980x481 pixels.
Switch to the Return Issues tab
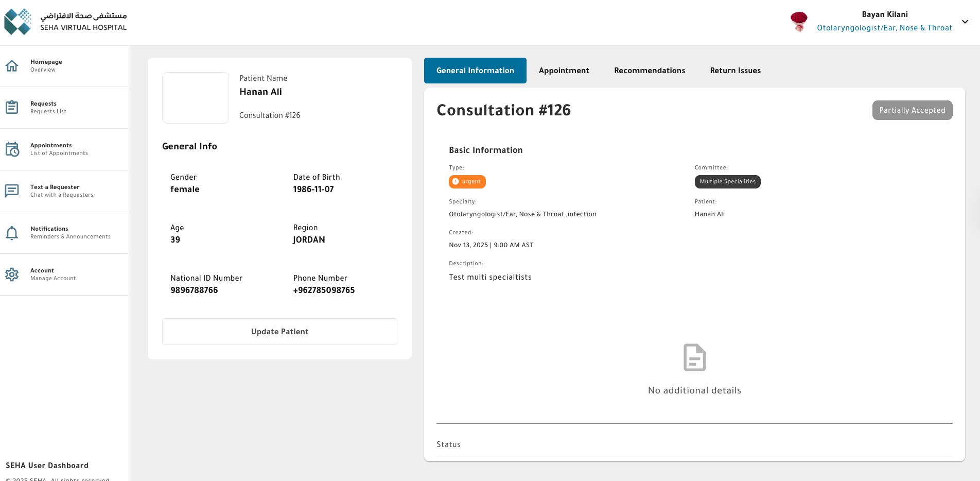coord(735,71)
